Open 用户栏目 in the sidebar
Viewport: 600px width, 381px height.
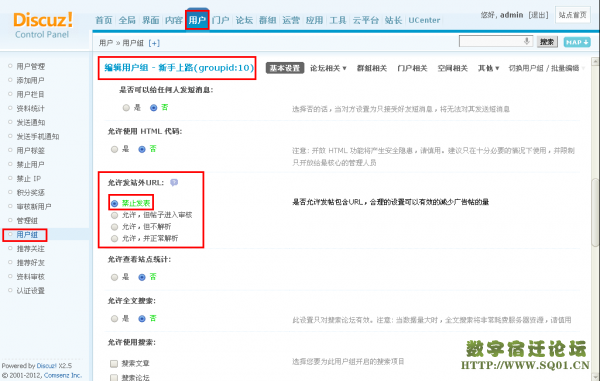coord(31,94)
